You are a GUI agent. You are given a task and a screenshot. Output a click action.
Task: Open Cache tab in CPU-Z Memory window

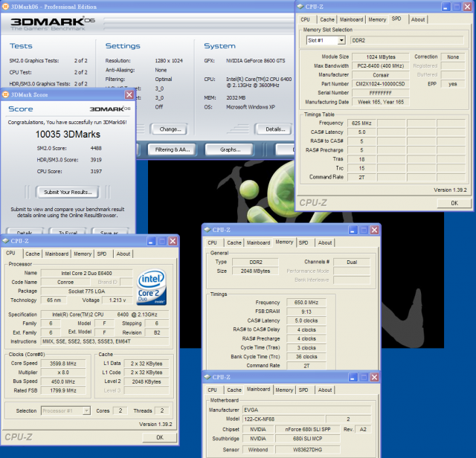(x=234, y=243)
